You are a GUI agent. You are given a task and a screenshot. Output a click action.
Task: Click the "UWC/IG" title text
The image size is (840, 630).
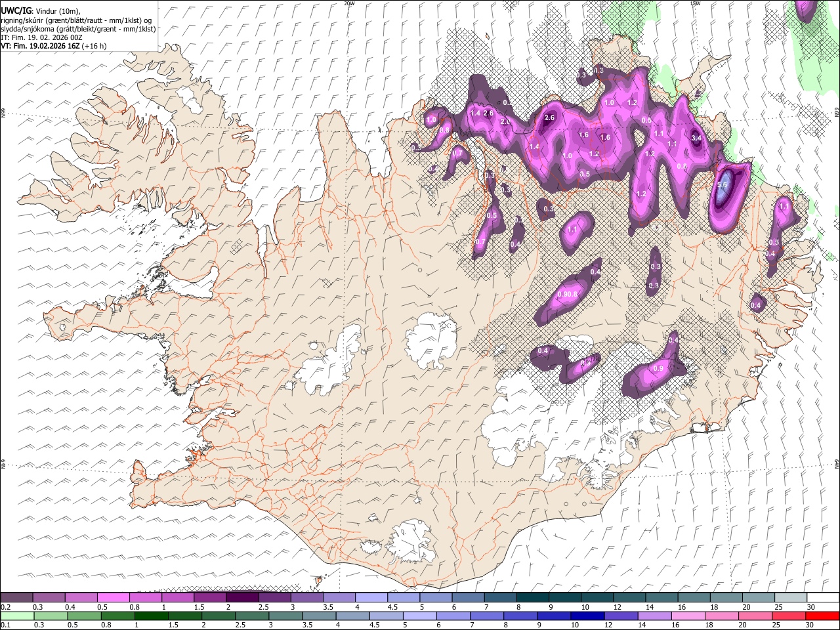pos(16,10)
